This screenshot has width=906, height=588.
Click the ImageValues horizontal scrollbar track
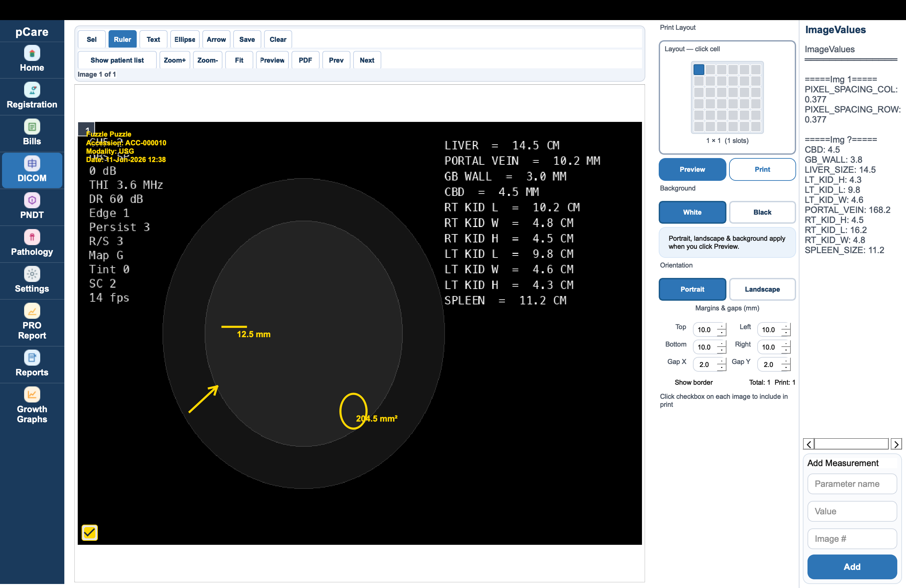coord(852,444)
